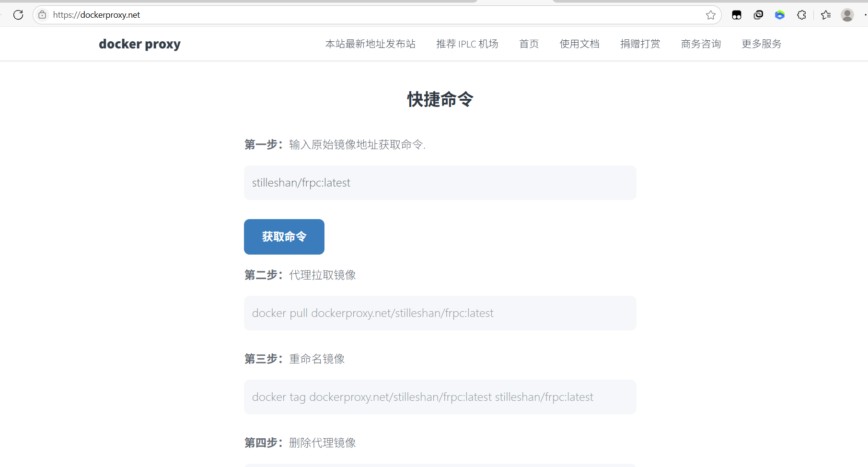Select the docker tag command field

coord(440,397)
